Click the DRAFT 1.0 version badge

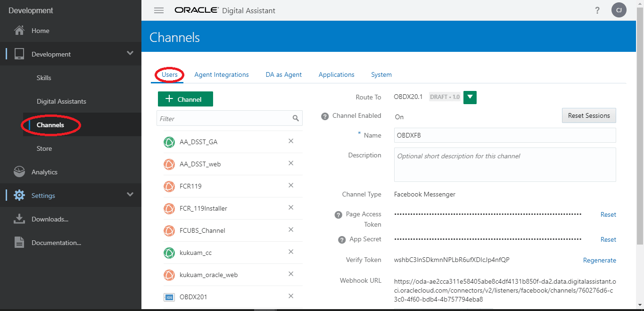(x=445, y=97)
